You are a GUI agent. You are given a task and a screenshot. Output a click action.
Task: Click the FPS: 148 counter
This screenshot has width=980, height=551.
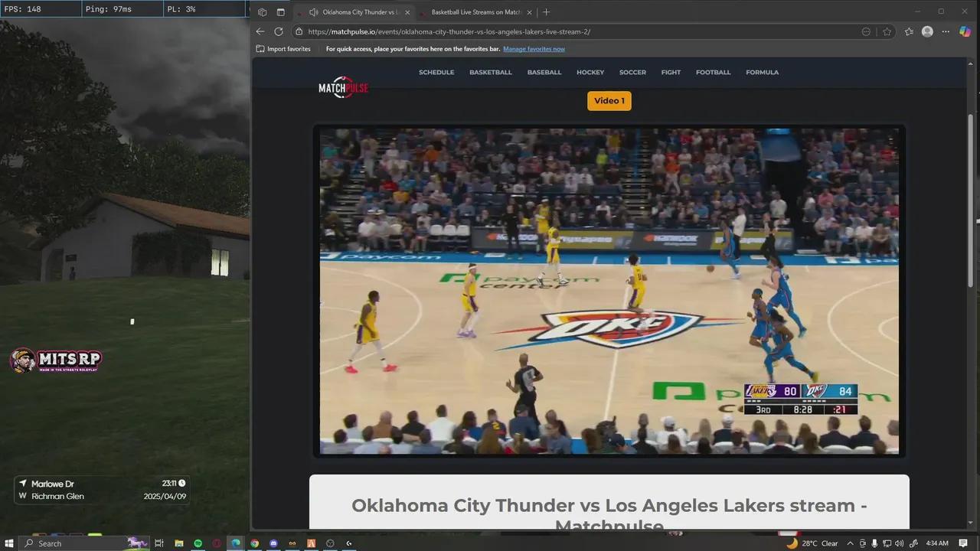23,9
